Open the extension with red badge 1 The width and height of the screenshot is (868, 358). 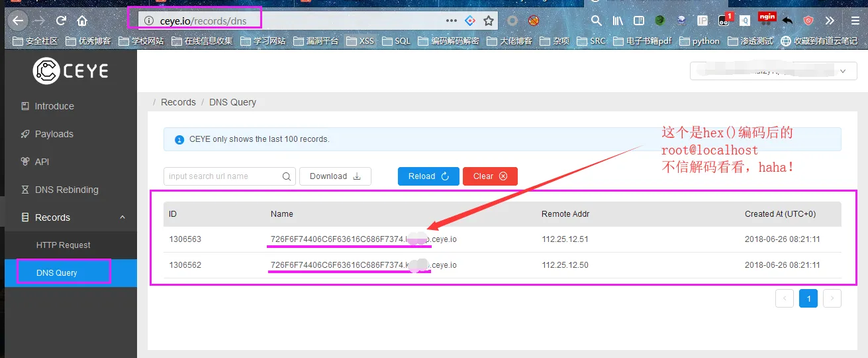[x=724, y=19]
